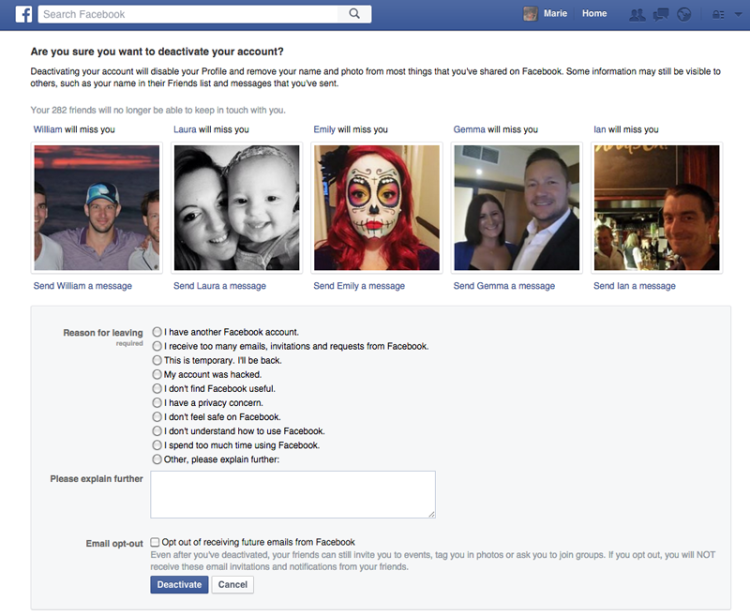The height and width of the screenshot is (616, 750).
Task: Click Marie's profile picture in top bar
Action: 530,14
